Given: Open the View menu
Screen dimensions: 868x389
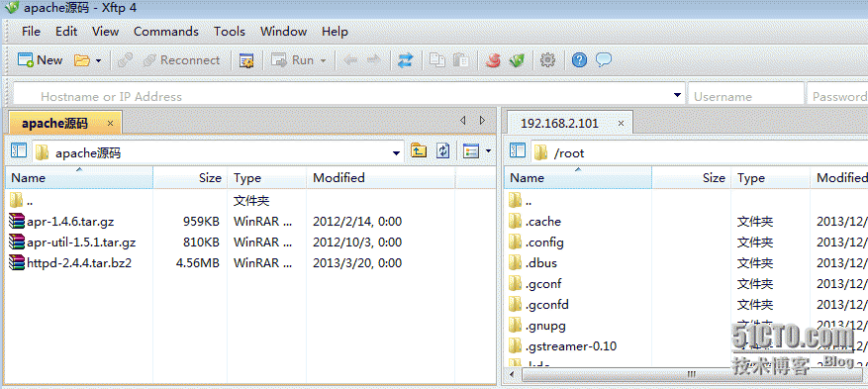Looking at the screenshot, I should click(x=105, y=32).
